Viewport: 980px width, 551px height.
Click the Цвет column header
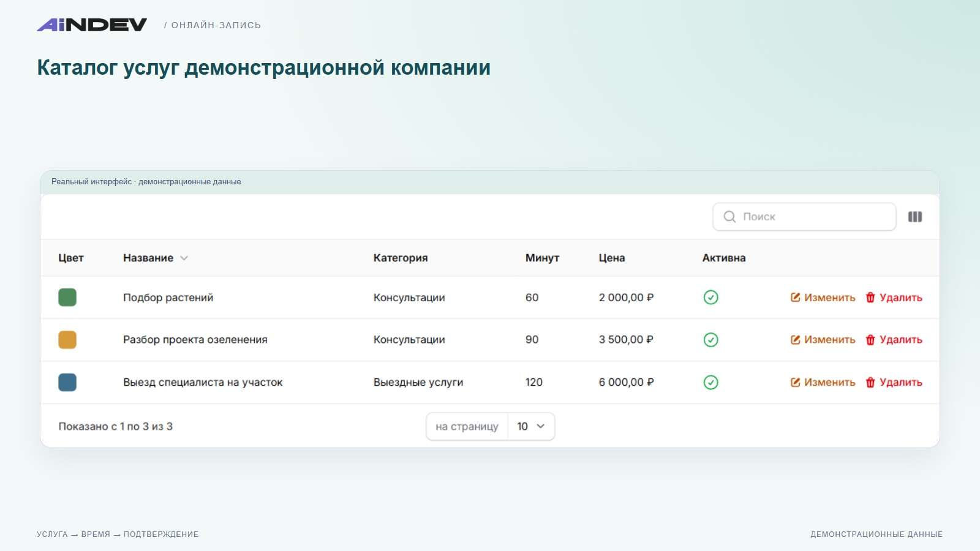point(71,258)
